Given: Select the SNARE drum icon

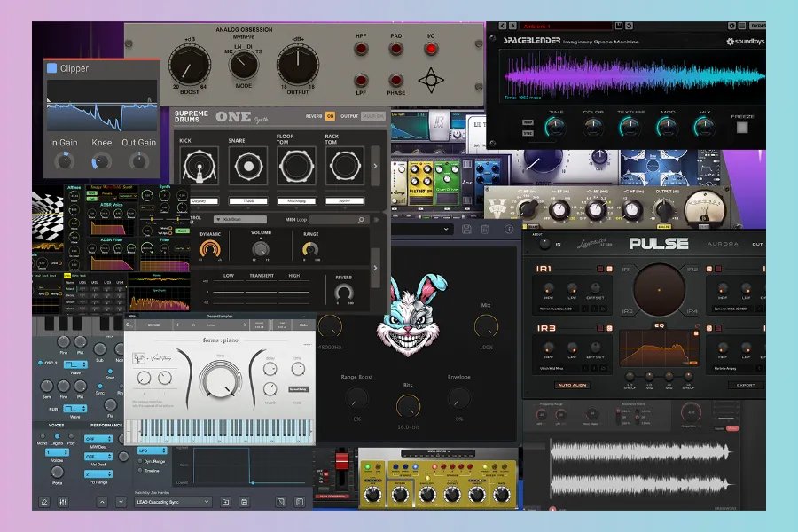Looking at the screenshot, I should 248,166.
